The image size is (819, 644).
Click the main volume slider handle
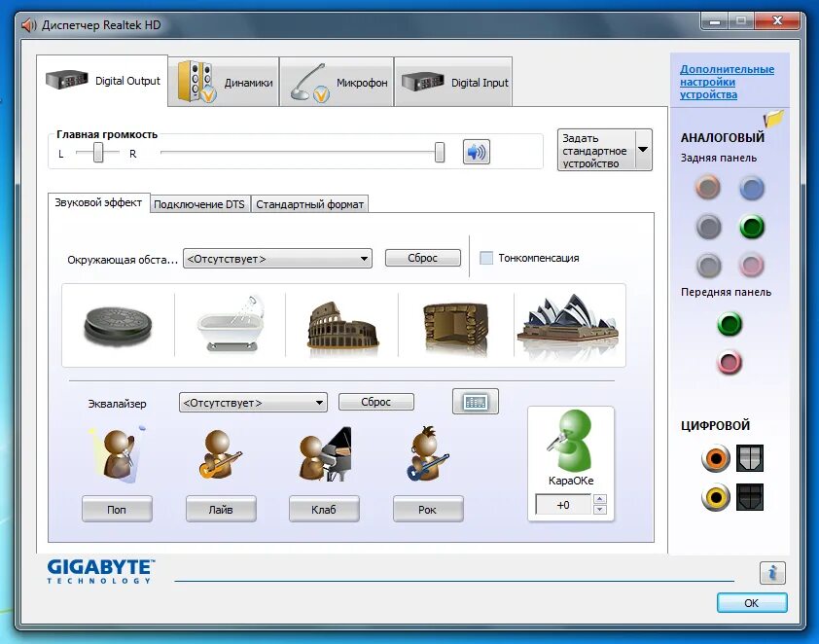[440, 152]
